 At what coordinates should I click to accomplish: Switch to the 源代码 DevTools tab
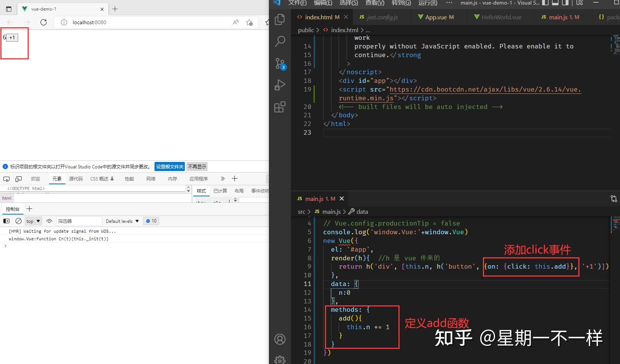[76, 179]
